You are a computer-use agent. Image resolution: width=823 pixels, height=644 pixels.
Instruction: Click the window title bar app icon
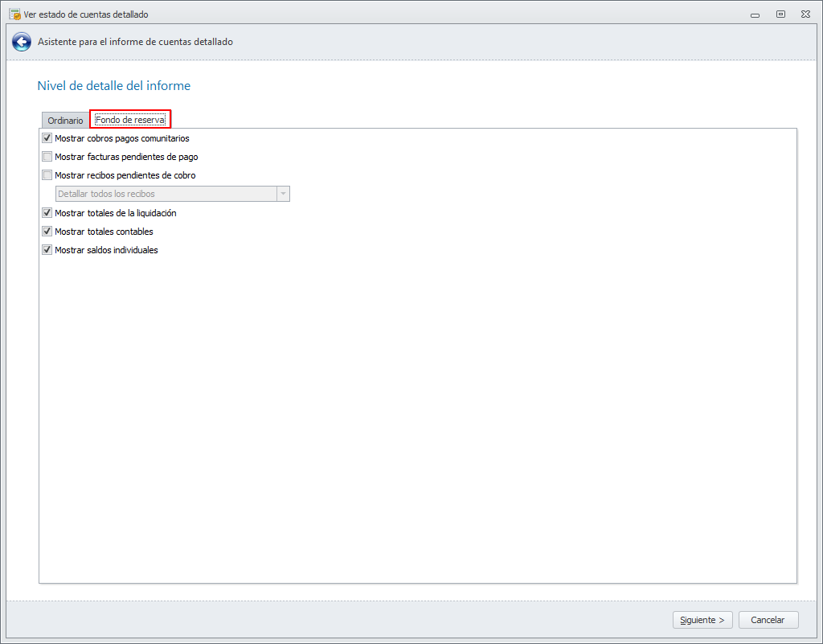pyautogui.click(x=14, y=14)
